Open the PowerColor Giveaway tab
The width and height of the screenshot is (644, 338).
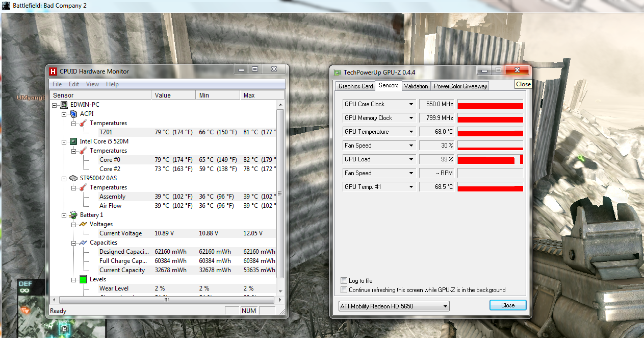pos(460,86)
